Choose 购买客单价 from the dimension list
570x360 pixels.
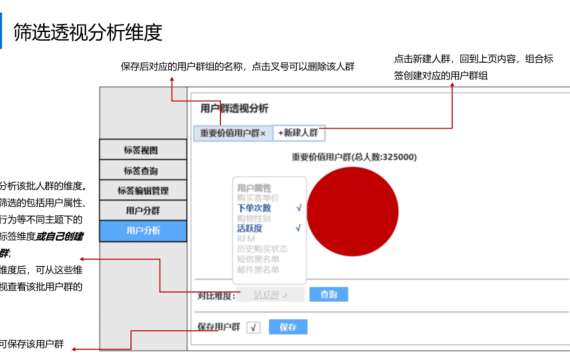coord(258,198)
